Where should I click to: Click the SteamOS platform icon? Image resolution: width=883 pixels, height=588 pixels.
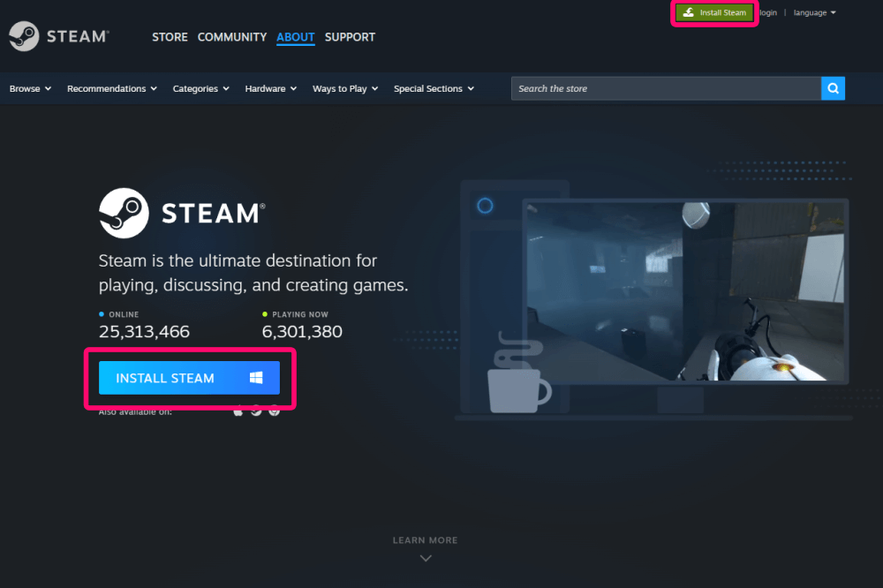[256, 411]
